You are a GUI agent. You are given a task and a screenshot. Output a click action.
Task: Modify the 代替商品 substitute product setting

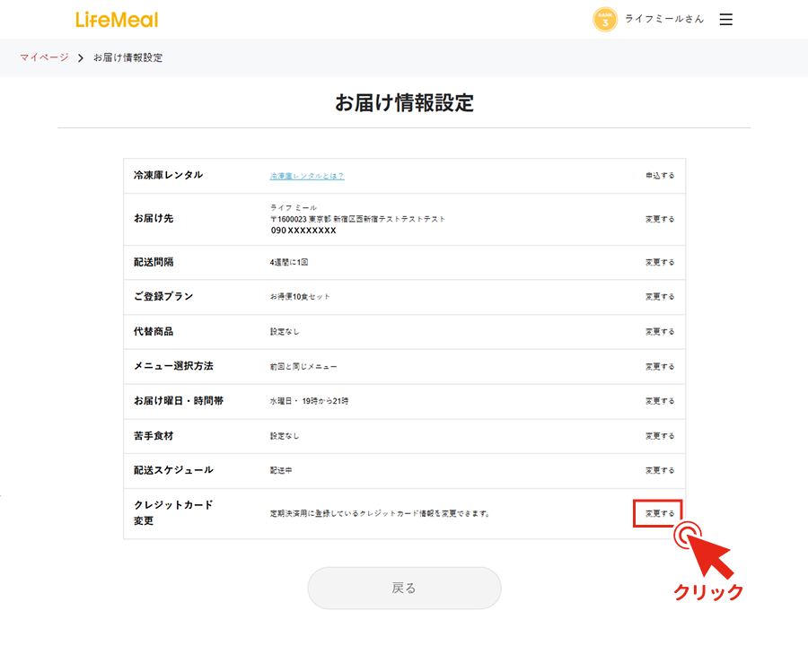pos(660,331)
